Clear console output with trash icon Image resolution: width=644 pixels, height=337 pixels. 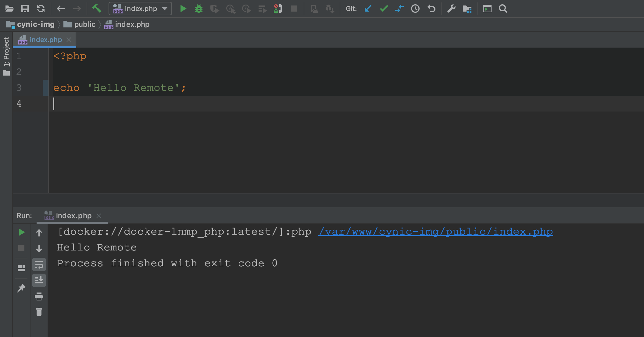click(39, 312)
